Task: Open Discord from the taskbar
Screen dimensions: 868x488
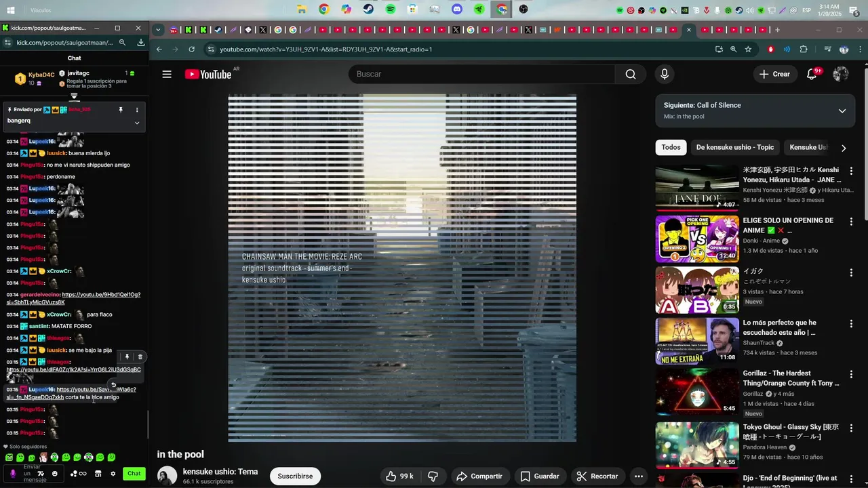Action: click(x=457, y=9)
